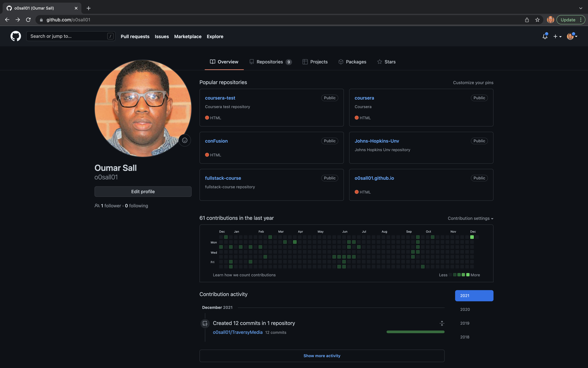Open Explore in header
Image resolution: width=588 pixels, height=368 pixels.
pyautogui.click(x=215, y=36)
